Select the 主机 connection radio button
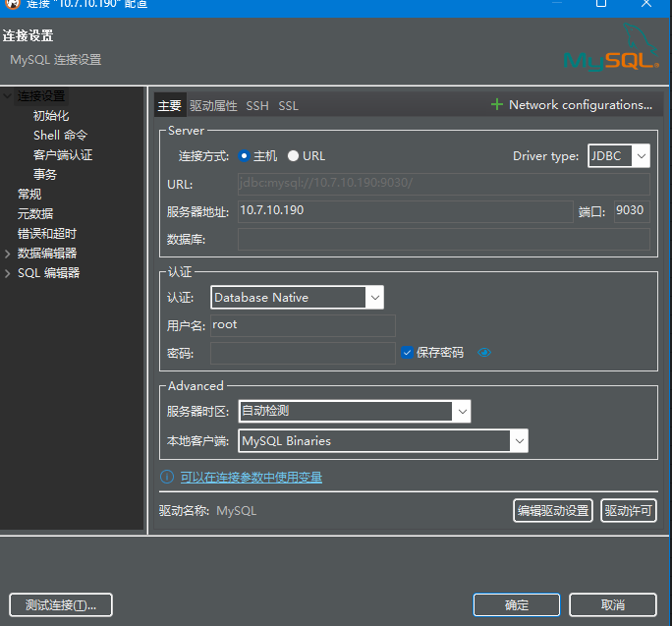Image resolution: width=672 pixels, height=626 pixels. [244, 155]
